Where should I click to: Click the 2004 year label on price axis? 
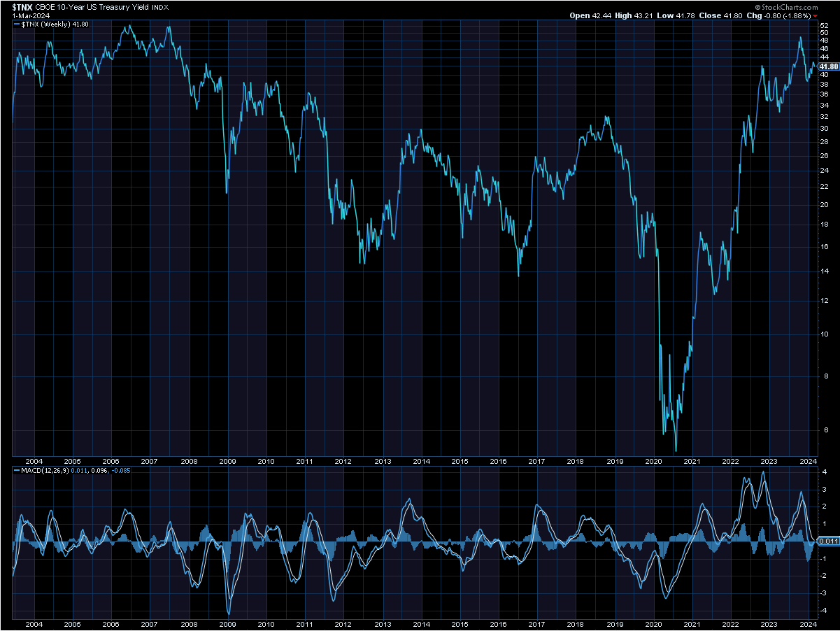click(34, 462)
